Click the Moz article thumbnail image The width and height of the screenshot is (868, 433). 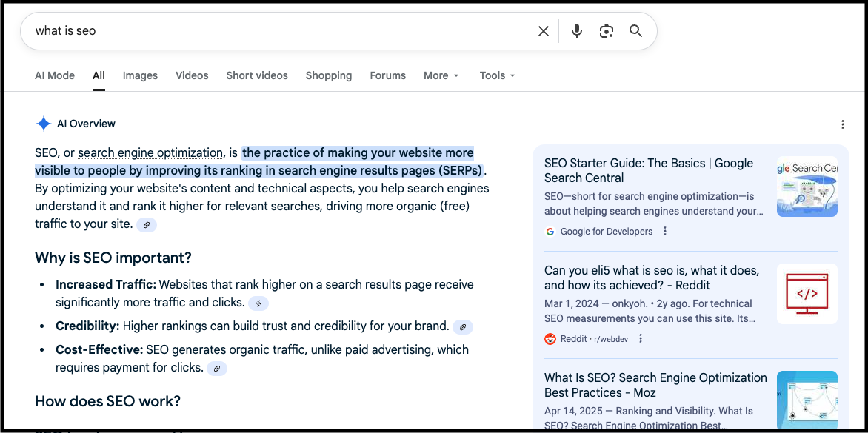pos(807,400)
